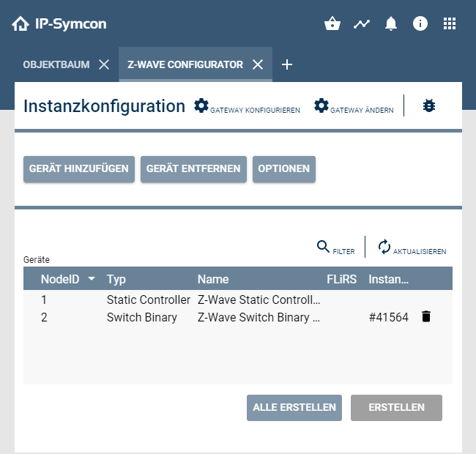Image resolution: width=476 pixels, height=454 pixels.
Task: Click the Alle erstellen button
Action: click(294, 408)
